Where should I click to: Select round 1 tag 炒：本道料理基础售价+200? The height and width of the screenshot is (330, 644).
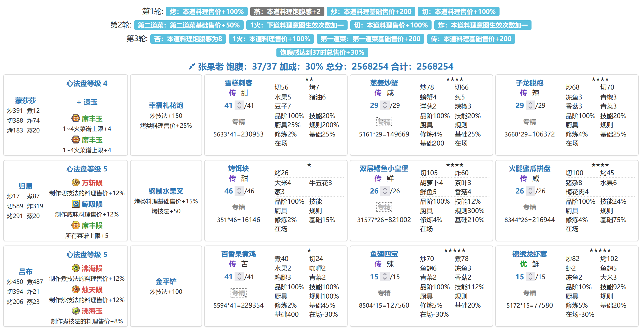tap(371, 12)
